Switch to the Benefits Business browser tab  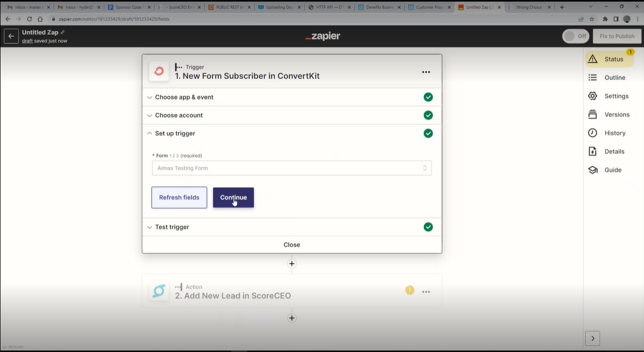380,7
